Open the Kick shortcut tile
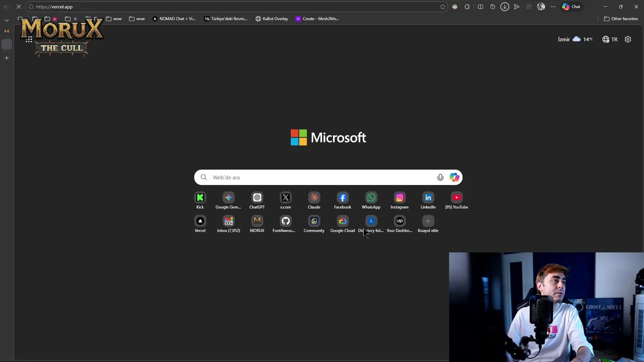This screenshot has width=644, height=362. 200,200
